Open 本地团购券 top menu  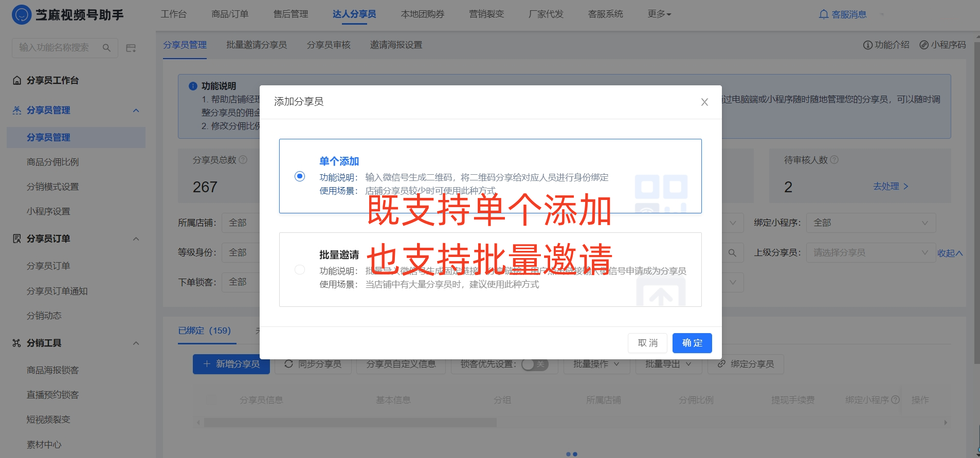[423, 14]
